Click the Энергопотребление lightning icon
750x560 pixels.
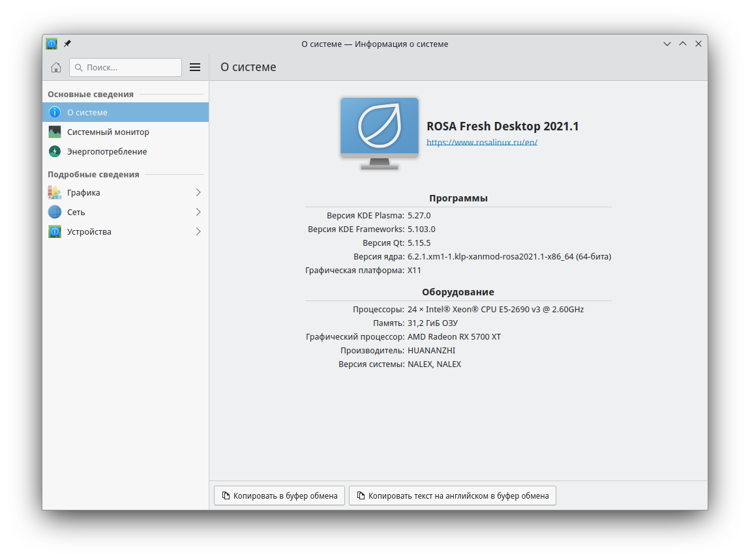click(55, 152)
